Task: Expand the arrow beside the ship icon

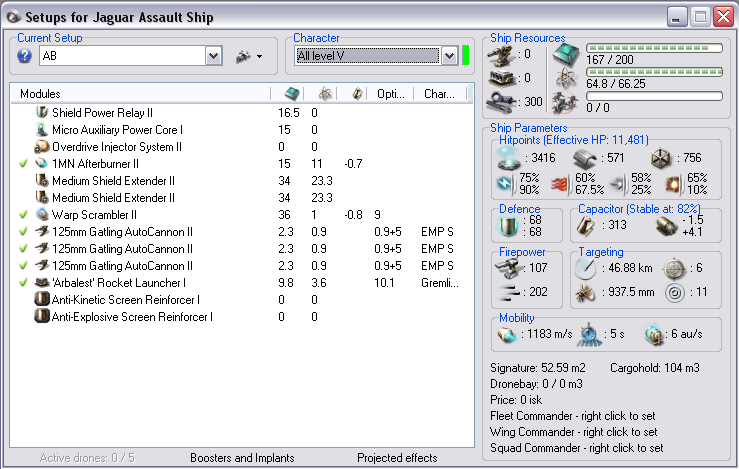Action: [259, 57]
